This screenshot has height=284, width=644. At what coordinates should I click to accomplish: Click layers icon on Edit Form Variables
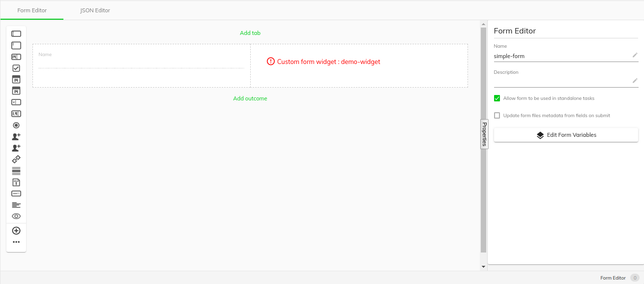[x=540, y=135]
